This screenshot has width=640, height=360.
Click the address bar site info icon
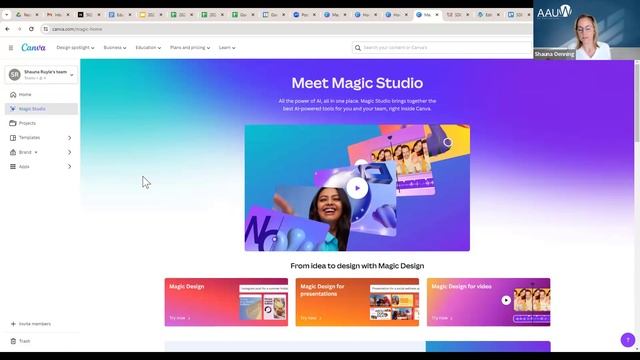[x=46, y=29]
